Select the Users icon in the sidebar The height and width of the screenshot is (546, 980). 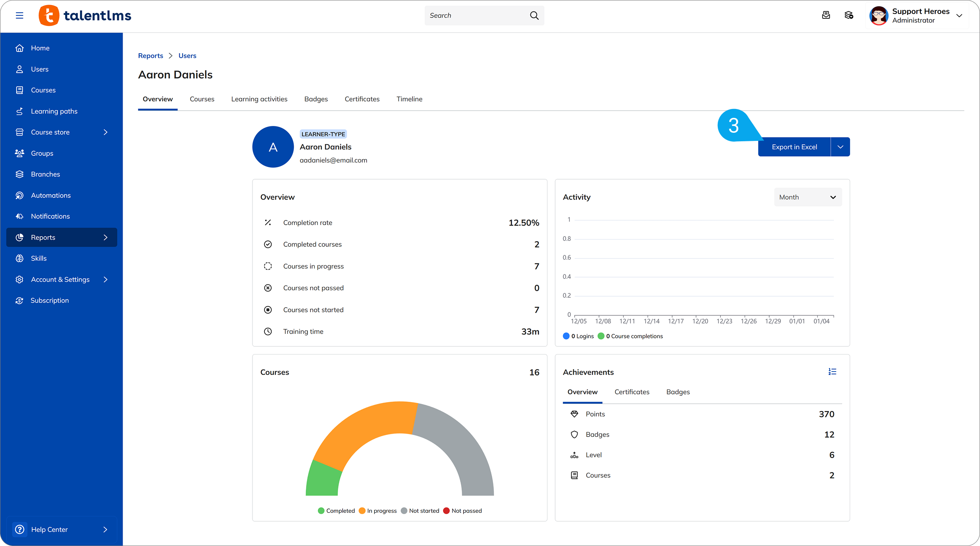[x=20, y=69]
